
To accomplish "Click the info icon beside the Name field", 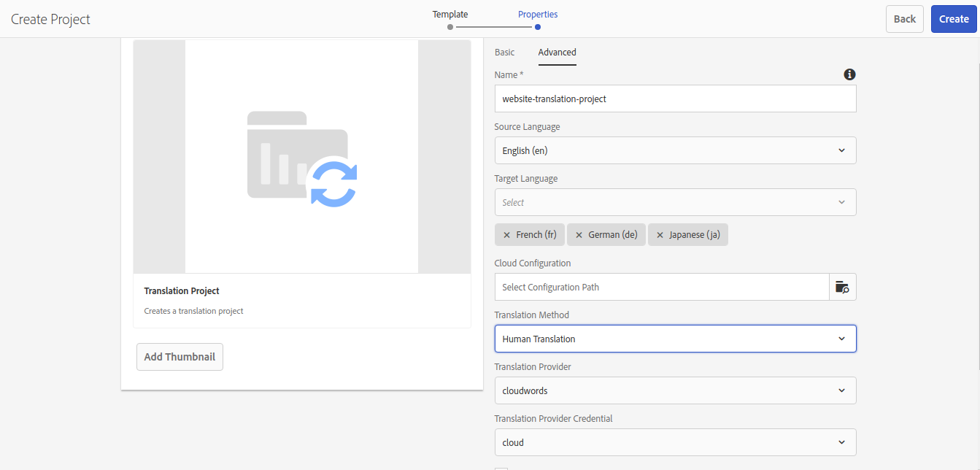I will pyautogui.click(x=849, y=74).
